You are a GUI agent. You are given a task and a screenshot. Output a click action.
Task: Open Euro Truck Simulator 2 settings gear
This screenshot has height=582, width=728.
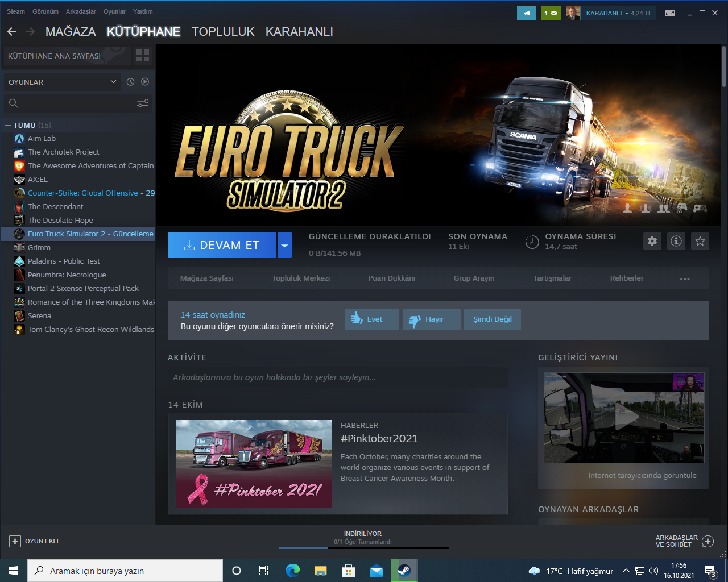coord(652,241)
